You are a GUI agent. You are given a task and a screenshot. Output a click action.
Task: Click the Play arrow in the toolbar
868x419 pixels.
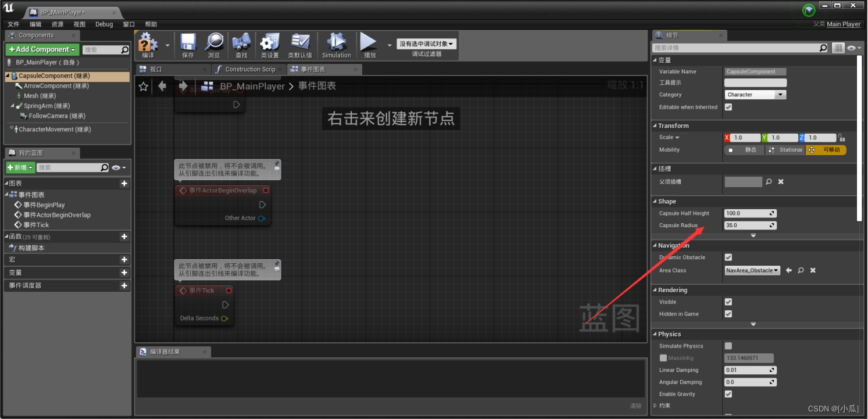click(368, 42)
